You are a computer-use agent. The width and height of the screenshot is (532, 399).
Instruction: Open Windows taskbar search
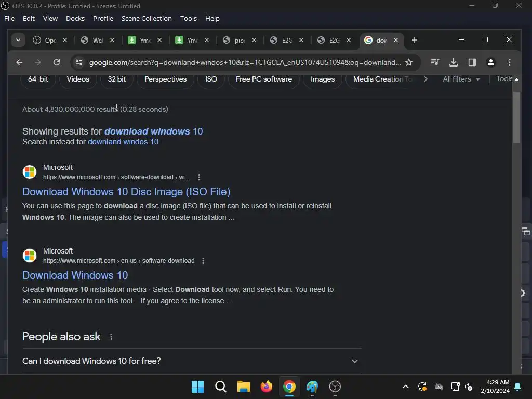pyautogui.click(x=220, y=387)
